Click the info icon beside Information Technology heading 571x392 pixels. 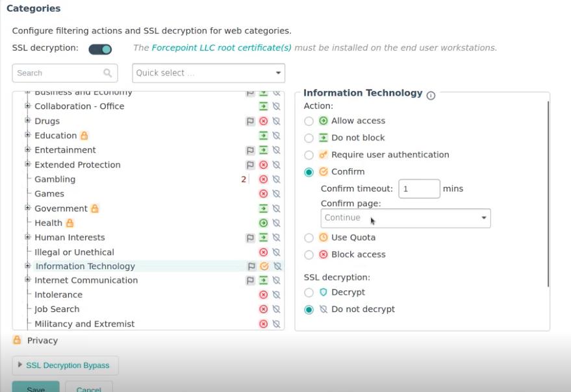[431, 95]
